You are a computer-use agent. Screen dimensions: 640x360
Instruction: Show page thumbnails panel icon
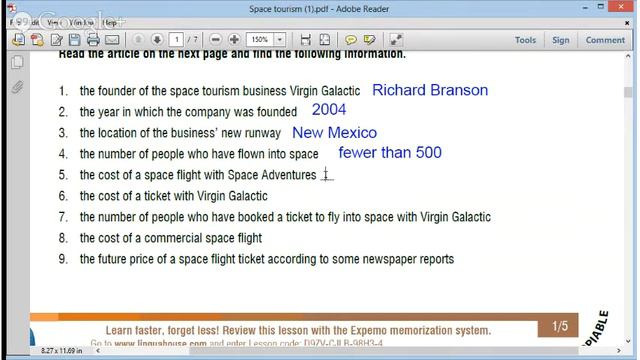18,63
